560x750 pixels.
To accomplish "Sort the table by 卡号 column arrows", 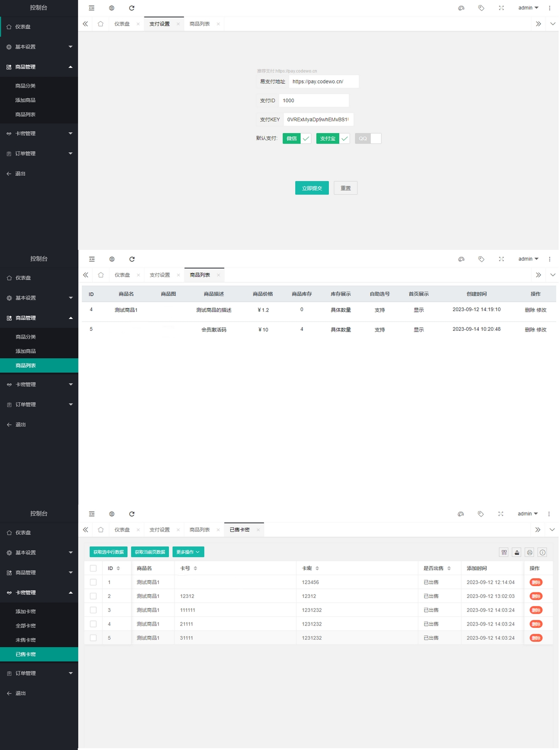I will (x=195, y=568).
